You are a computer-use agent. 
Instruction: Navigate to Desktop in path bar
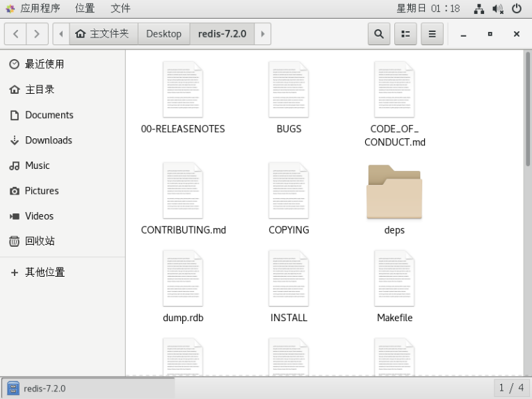(x=164, y=34)
